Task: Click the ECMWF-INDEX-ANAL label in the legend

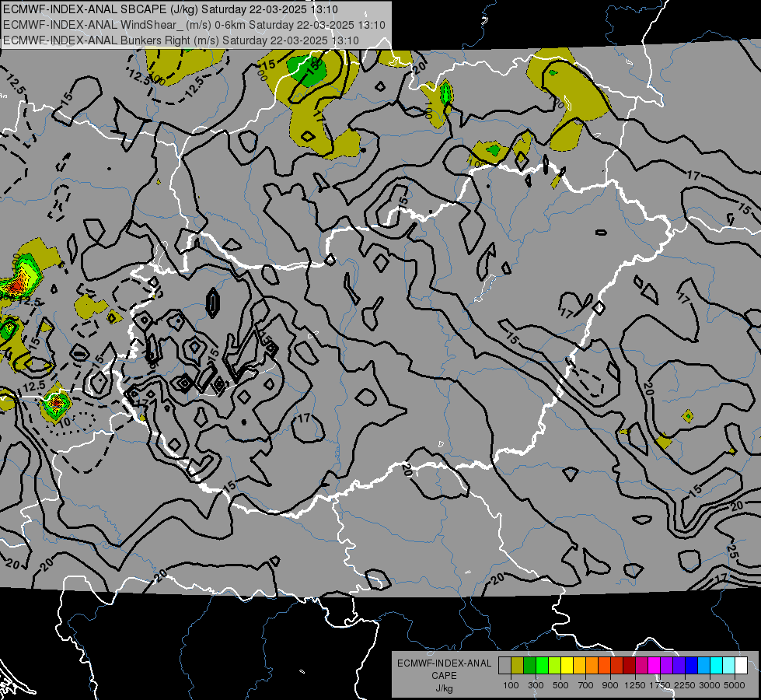Action: click(444, 663)
